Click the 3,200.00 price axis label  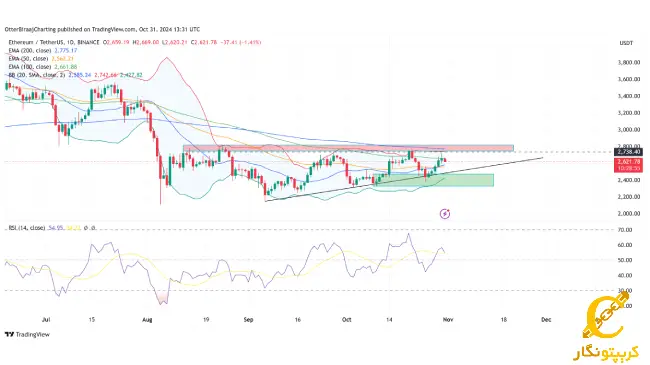coord(629,113)
